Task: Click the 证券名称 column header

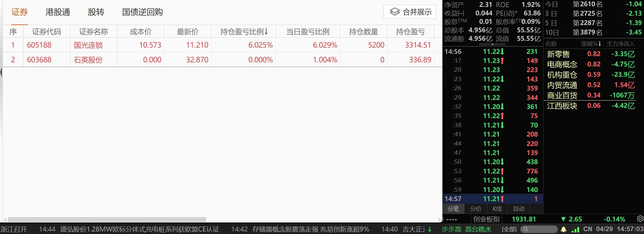Action: click(94, 32)
